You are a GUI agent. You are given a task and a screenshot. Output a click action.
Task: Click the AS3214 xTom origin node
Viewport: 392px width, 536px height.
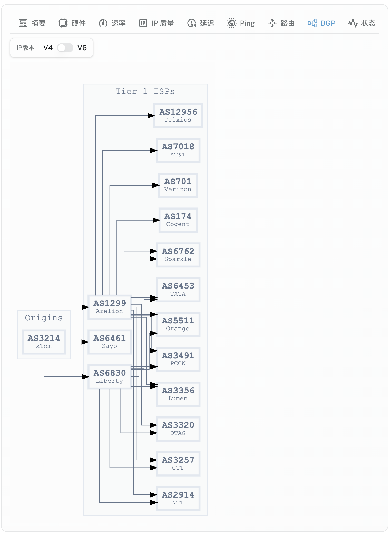44,342
